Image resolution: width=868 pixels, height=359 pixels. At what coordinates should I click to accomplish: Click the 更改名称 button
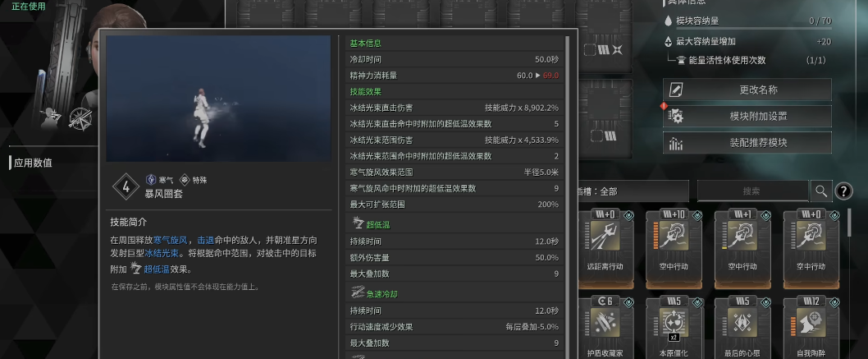pyautogui.click(x=747, y=90)
